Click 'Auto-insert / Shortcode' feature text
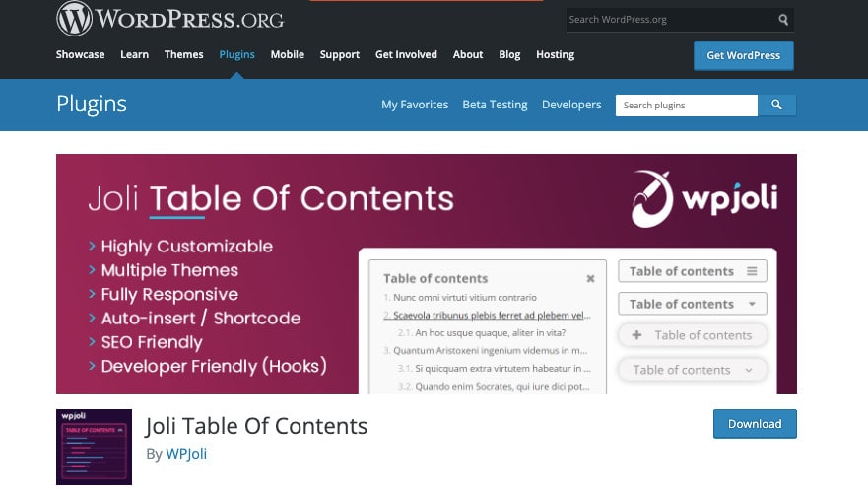Screen dimensions: 868x501 coord(200,319)
